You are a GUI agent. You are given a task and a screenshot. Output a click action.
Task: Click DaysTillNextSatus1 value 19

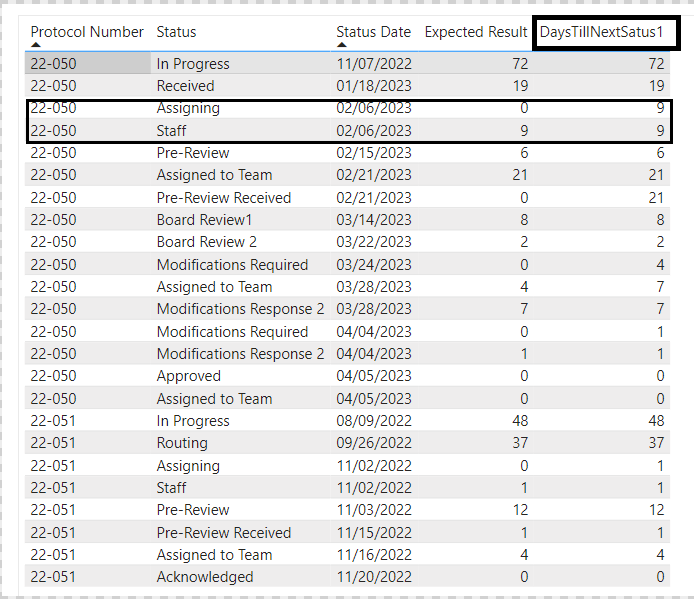[656, 86]
